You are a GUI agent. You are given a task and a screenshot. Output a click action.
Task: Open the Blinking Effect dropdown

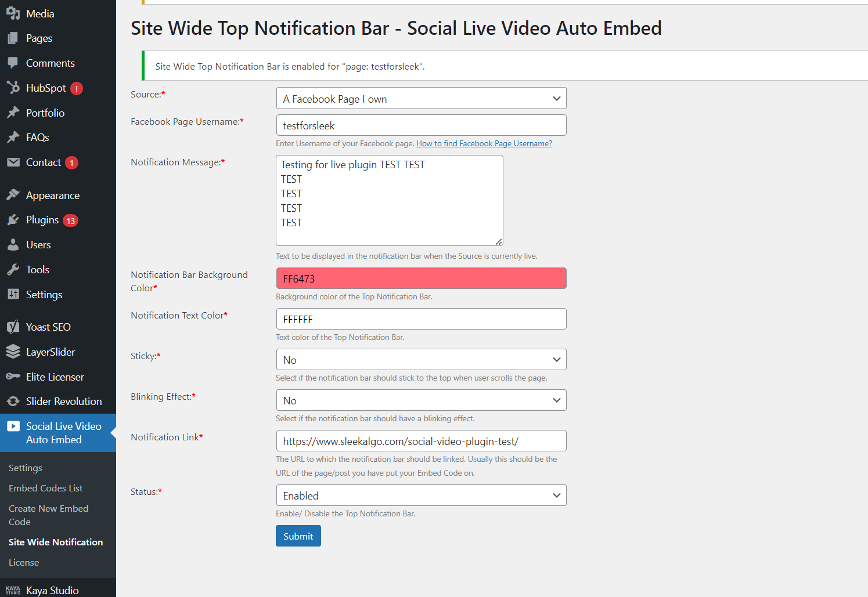coord(421,400)
